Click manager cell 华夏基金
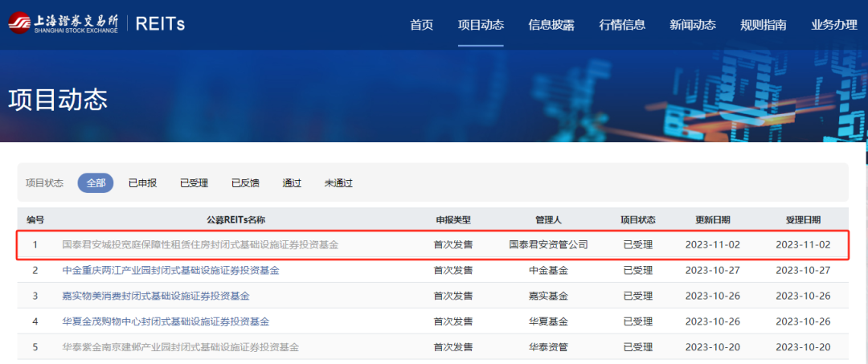This screenshot has height=364, width=868. pyautogui.click(x=549, y=321)
